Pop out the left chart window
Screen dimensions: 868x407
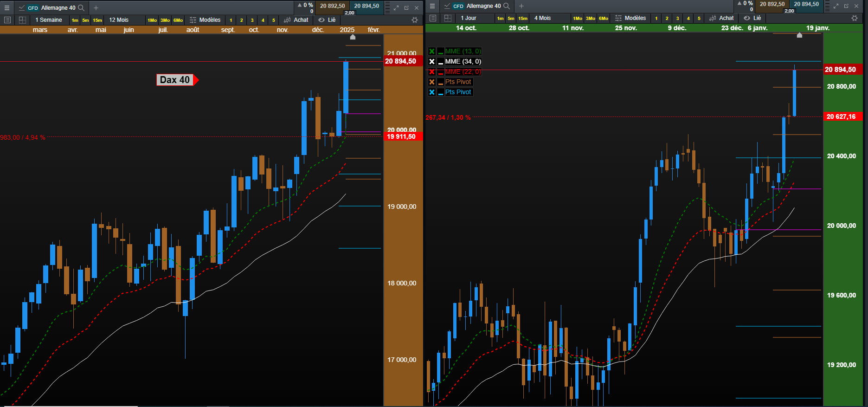[406, 8]
